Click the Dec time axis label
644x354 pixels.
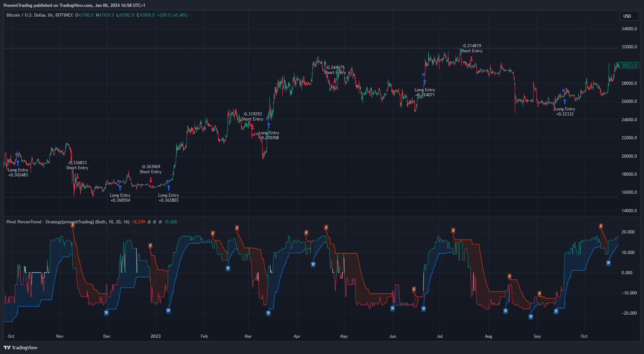coord(107,336)
